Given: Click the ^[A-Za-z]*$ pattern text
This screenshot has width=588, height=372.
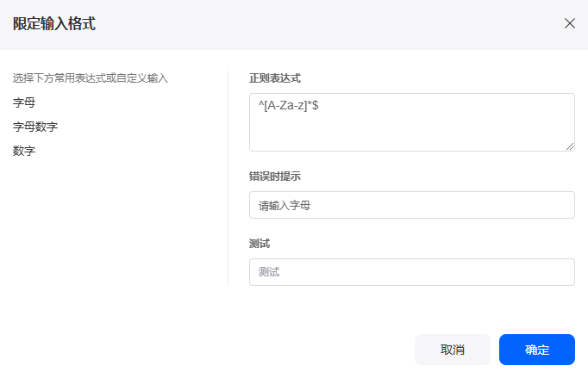Looking at the screenshot, I should click(x=288, y=105).
